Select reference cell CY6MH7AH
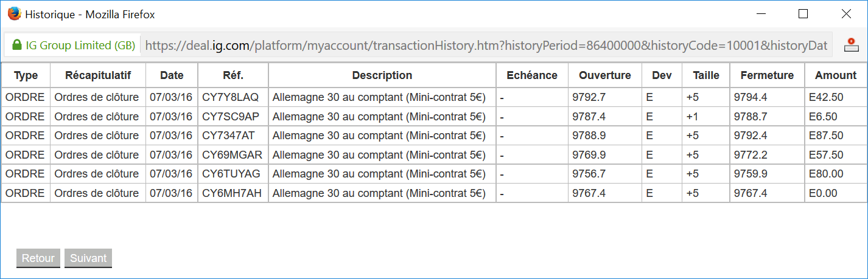This screenshot has height=279, width=868. (231, 193)
